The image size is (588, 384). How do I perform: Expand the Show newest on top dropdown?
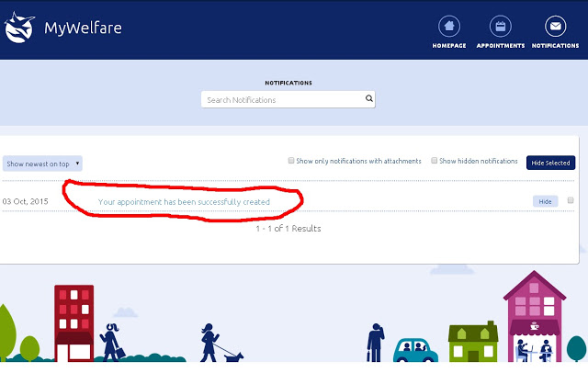pos(42,164)
